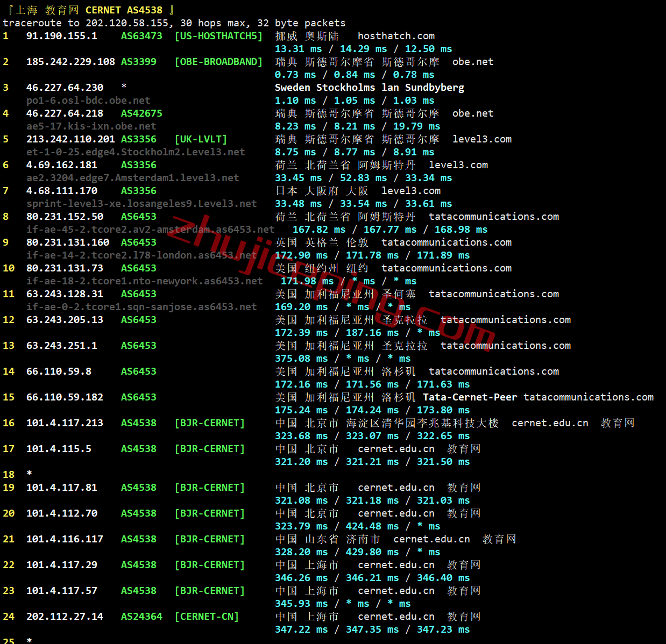Viewport: 666px width, 644px height.
Task: Select the latency value 424.48 ms
Action: click(372, 526)
